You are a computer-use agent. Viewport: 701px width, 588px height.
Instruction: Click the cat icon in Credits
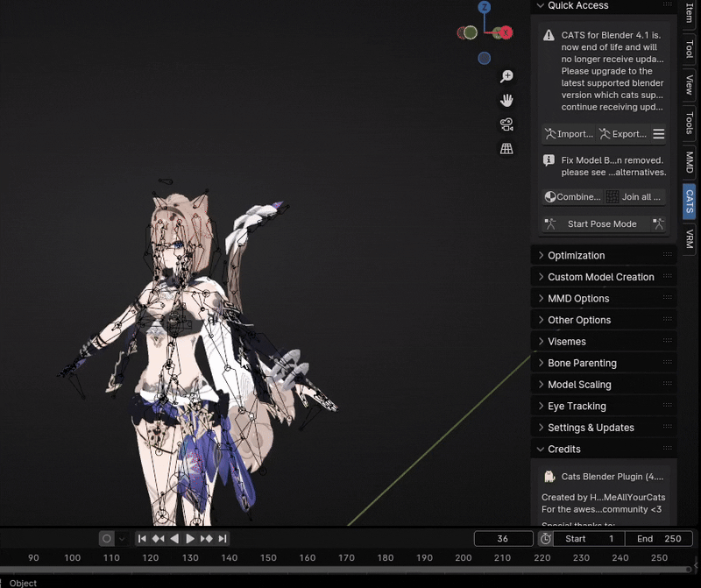coord(549,477)
